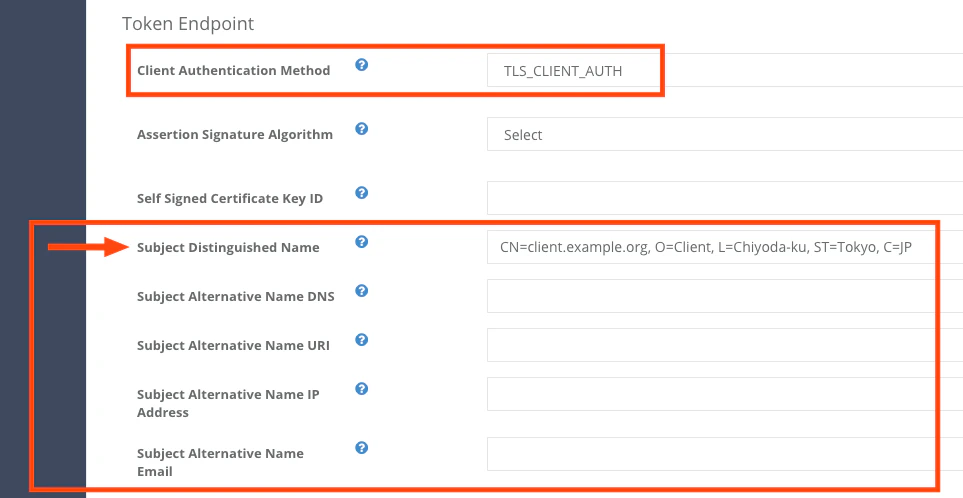The image size is (963, 498).
Task: Open help for Subject Distinguished Name
Action: pyautogui.click(x=362, y=242)
